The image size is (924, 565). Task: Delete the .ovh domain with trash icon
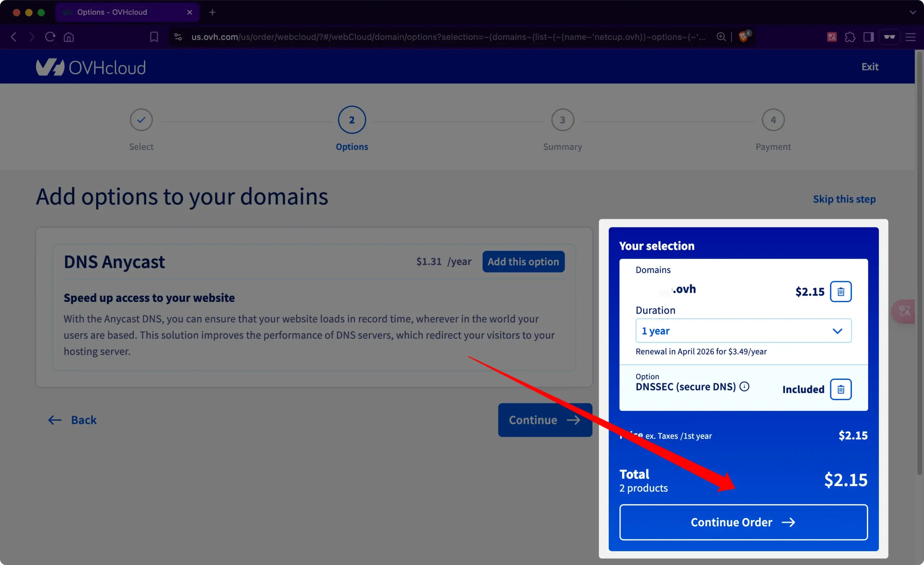pos(841,291)
